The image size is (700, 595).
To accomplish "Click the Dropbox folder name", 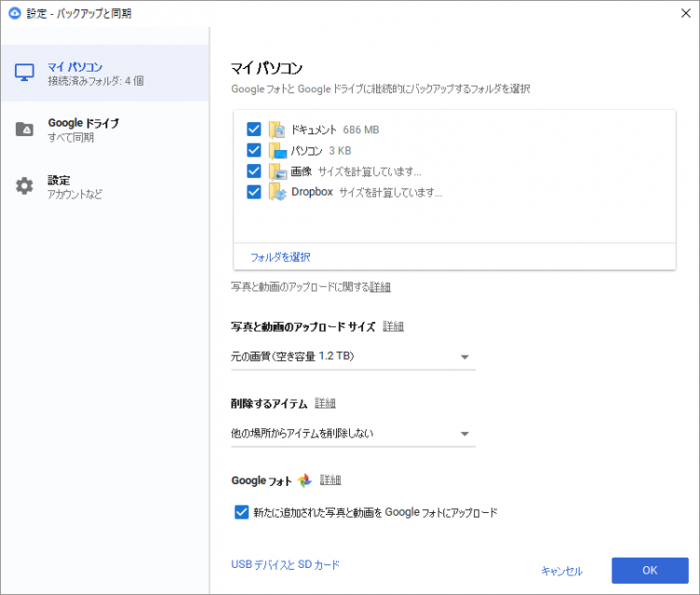I will [312, 192].
